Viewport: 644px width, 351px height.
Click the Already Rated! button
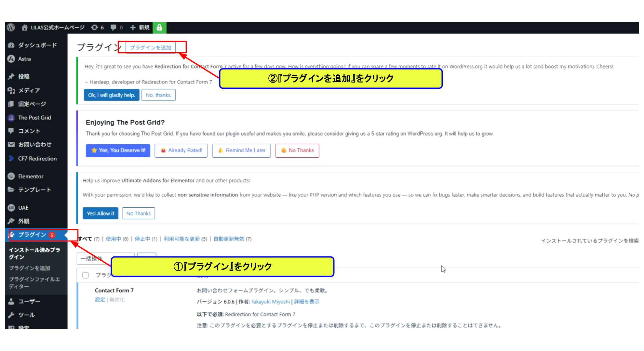tap(181, 150)
